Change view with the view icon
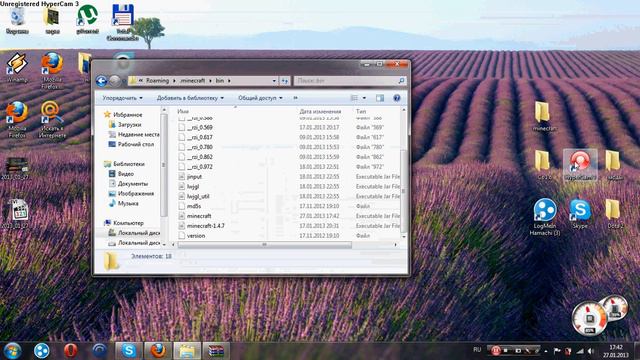 (x=354, y=98)
